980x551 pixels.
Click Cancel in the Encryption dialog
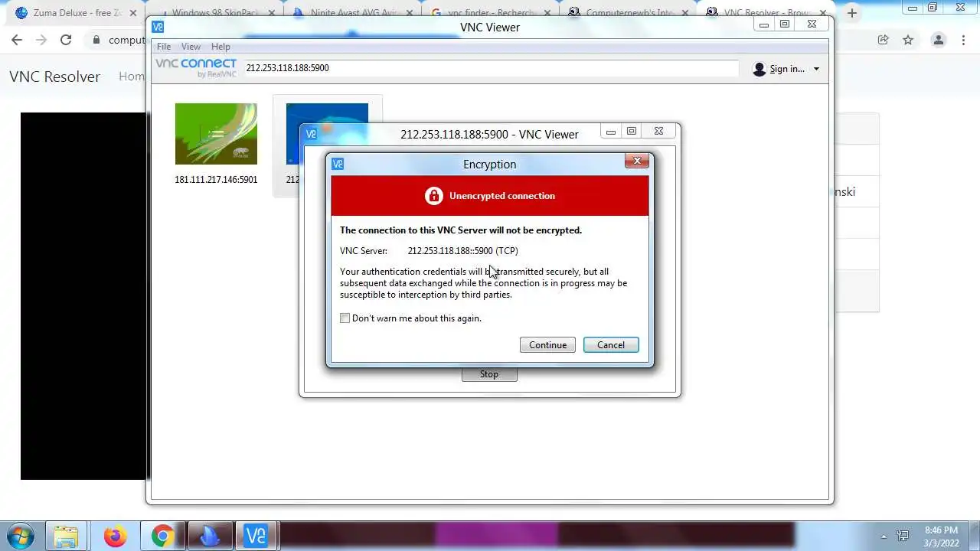coord(611,345)
